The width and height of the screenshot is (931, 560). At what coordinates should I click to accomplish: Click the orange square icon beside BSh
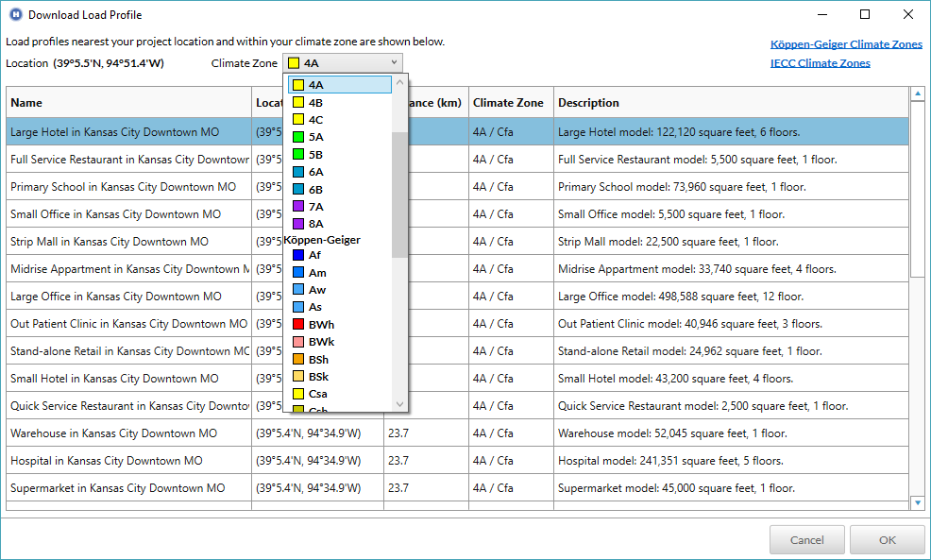(x=297, y=358)
